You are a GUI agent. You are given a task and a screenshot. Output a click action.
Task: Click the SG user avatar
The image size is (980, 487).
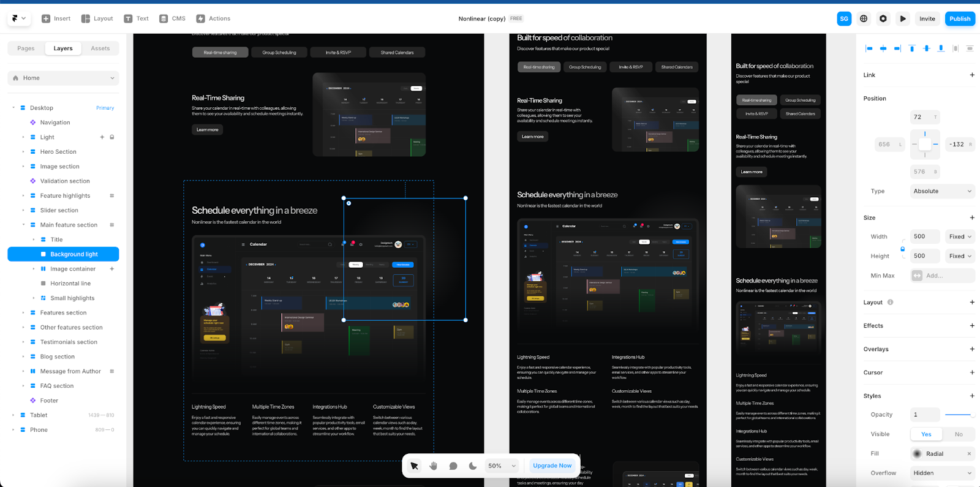[x=844, y=18]
